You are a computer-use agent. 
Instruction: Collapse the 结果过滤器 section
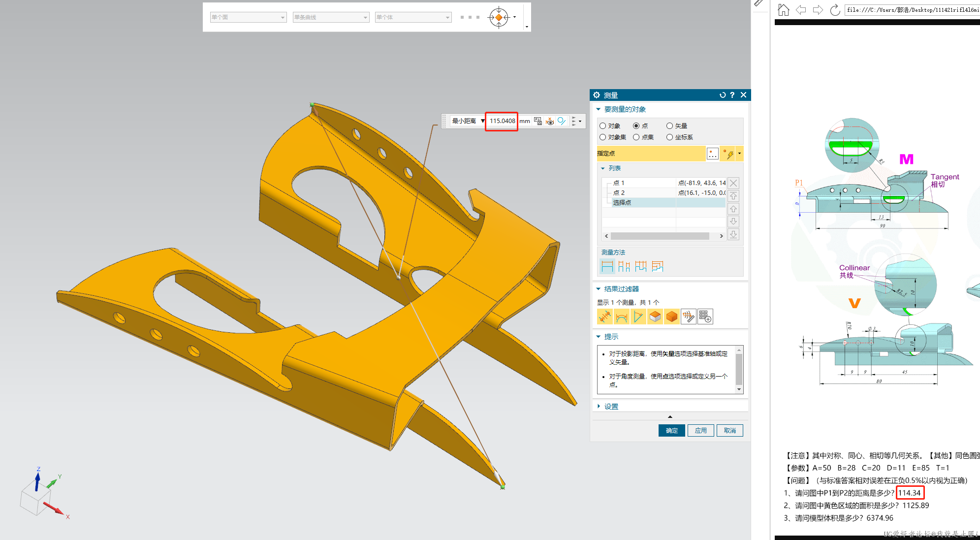point(599,289)
